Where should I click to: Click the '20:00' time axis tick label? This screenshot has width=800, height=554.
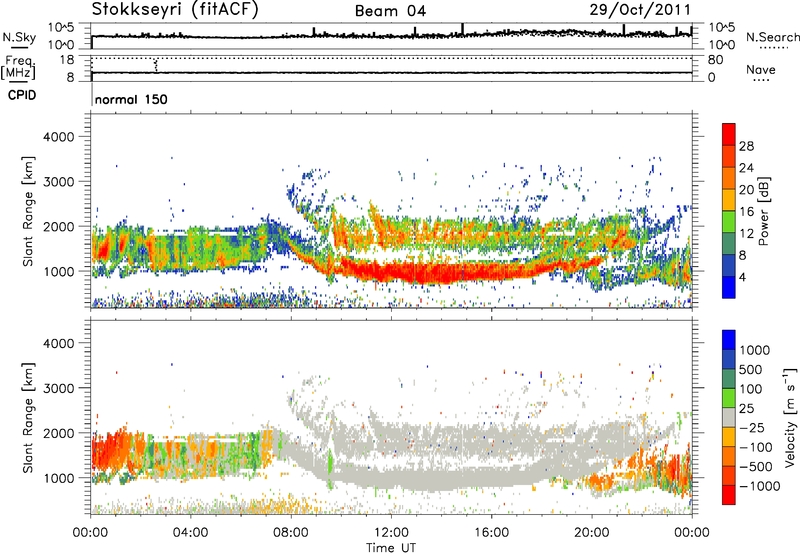point(592,533)
